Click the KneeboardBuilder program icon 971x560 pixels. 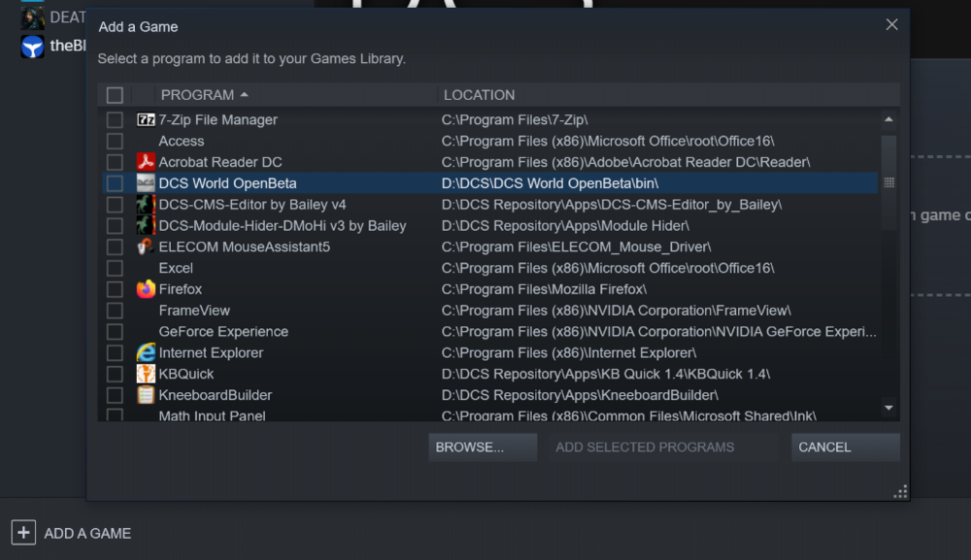146,395
